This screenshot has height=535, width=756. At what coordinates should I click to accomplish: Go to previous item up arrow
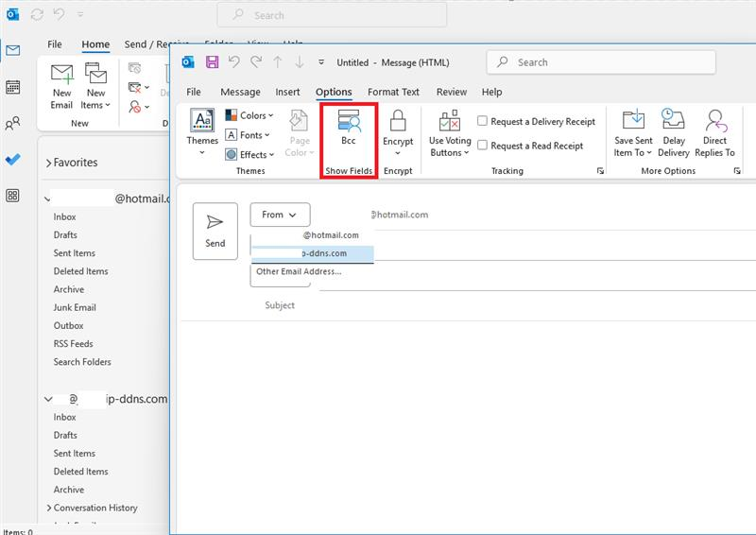[278, 61]
